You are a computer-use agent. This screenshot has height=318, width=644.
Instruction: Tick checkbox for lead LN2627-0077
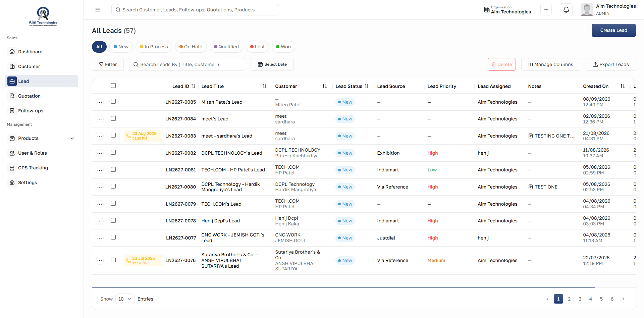click(113, 237)
